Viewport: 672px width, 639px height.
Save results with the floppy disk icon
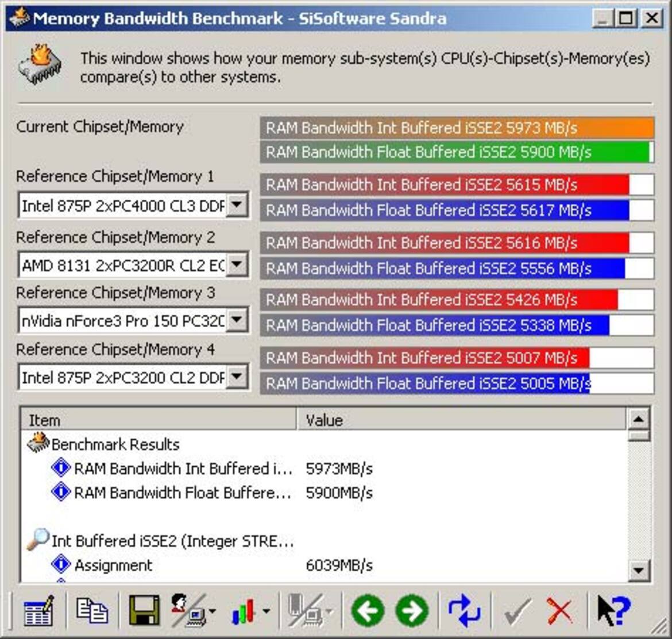pyautogui.click(x=144, y=610)
